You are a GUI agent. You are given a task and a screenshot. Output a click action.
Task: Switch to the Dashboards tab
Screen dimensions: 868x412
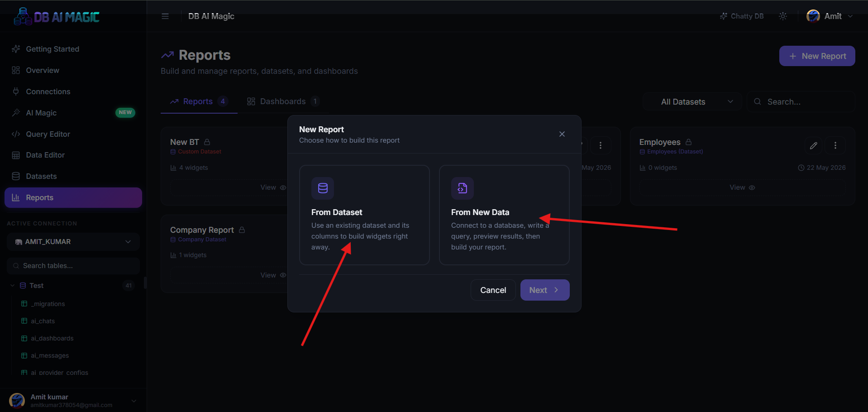coord(283,101)
